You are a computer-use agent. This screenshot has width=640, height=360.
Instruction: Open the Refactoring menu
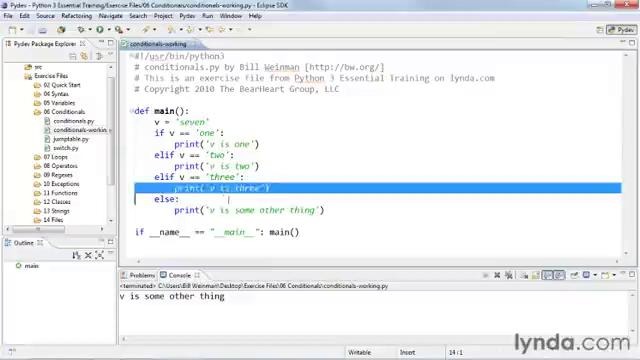[x=77, y=16]
